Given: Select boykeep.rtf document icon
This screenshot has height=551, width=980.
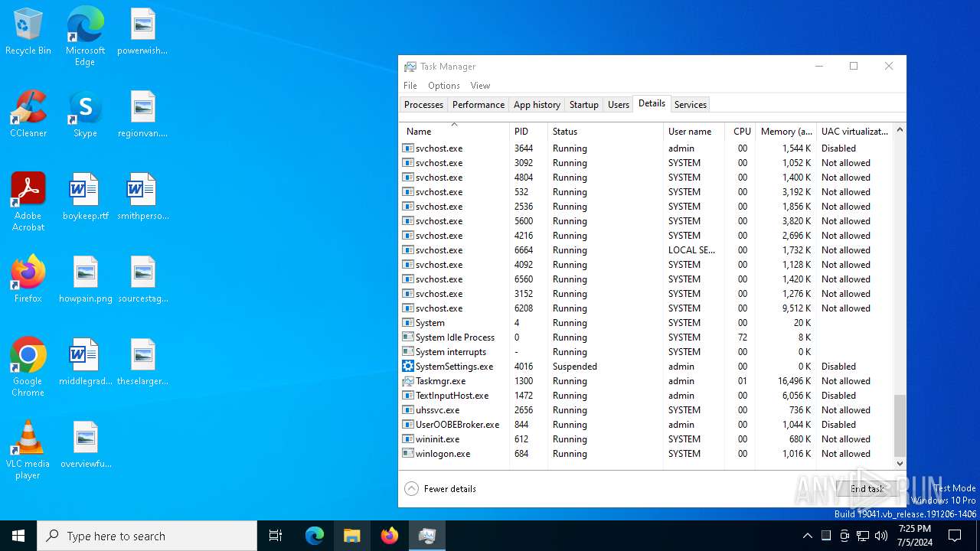Looking at the screenshot, I should 85,197.
